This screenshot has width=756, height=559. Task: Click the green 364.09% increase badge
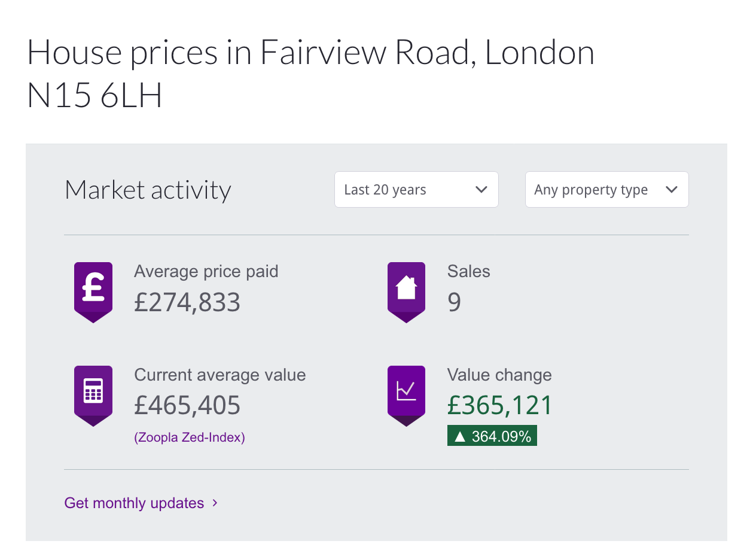[492, 436]
